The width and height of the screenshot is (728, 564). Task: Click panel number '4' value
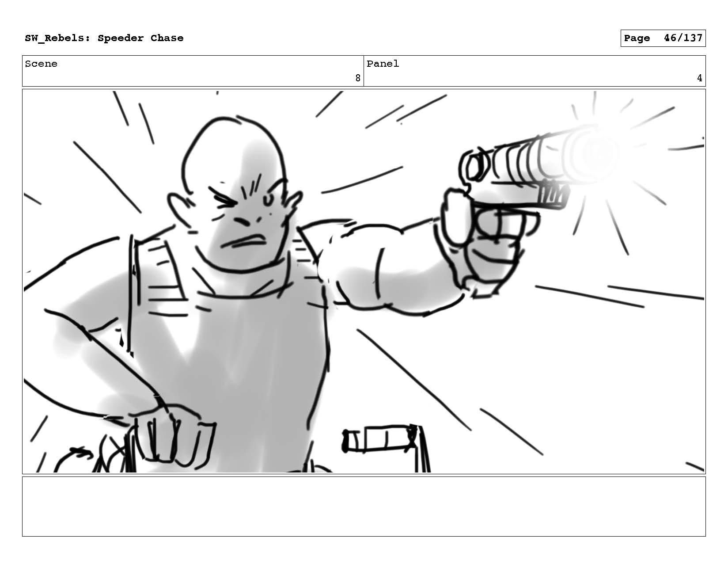tap(699, 78)
